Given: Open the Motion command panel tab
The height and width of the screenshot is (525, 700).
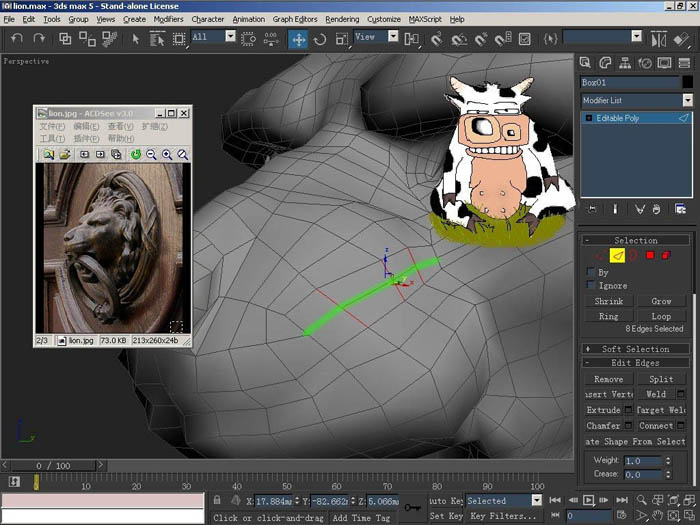Looking at the screenshot, I should coord(645,63).
